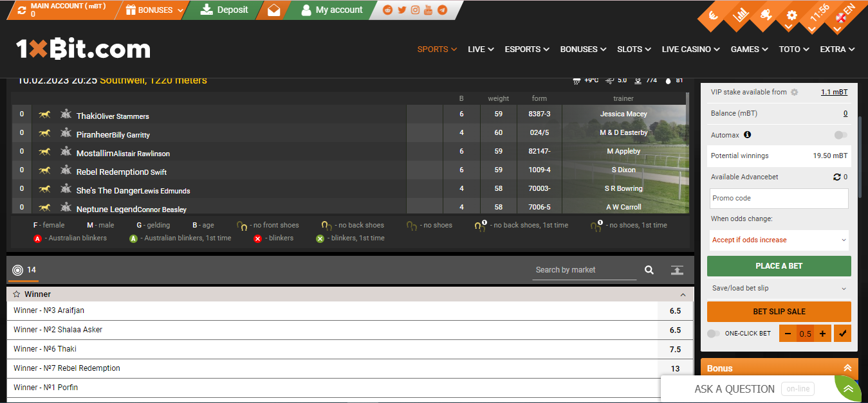This screenshot has width=868, height=403.
Task: Open the statistics bar-chart icon
Action: point(740,15)
